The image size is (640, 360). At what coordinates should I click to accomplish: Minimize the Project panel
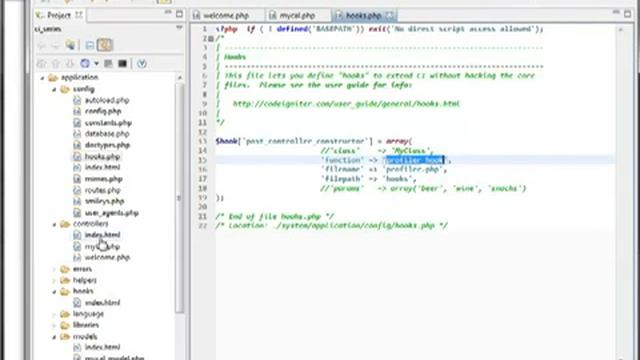point(168,13)
